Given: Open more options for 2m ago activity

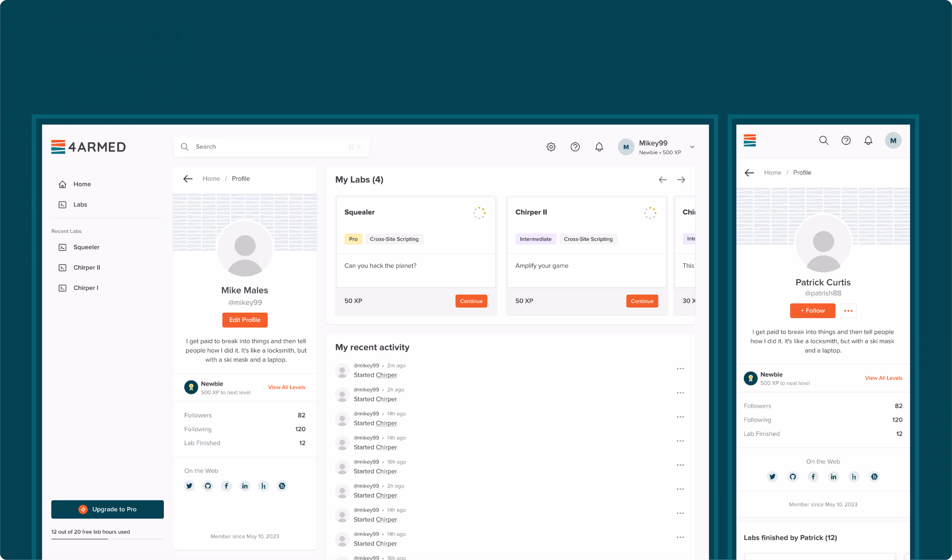Looking at the screenshot, I should [x=680, y=369].
